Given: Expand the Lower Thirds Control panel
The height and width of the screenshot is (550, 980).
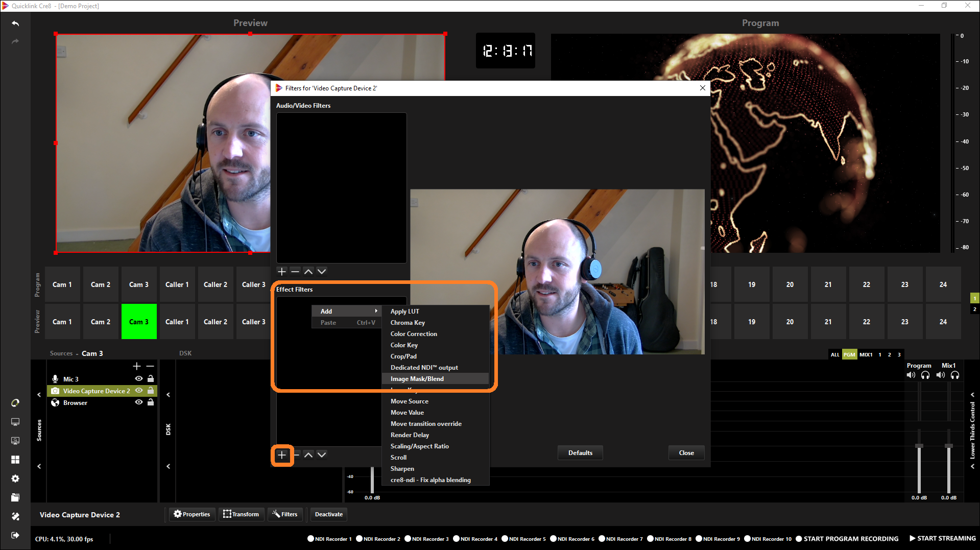Looking at the screenshot, I should (972, 395).
